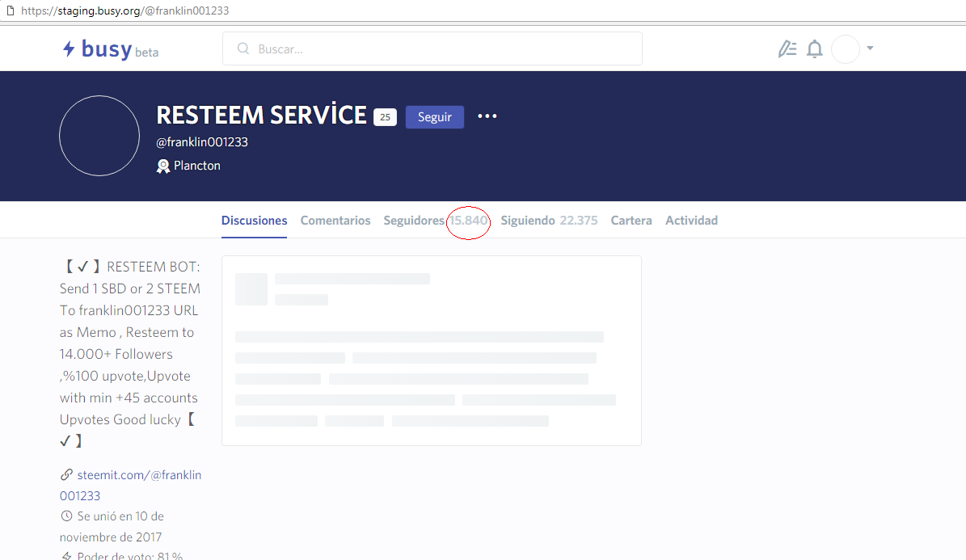This screenshot has width=966, height=560.
Task: Open the Actividad tab
Action: tap(691, 220)
